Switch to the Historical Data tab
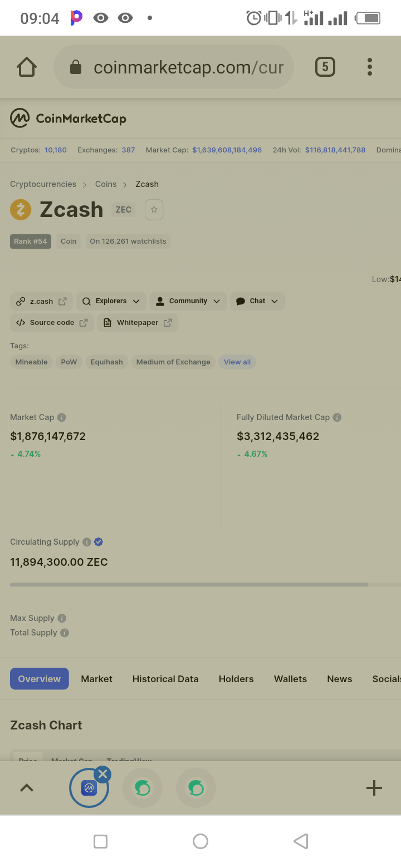Screen dimensions: 401x868 (165, 679)
